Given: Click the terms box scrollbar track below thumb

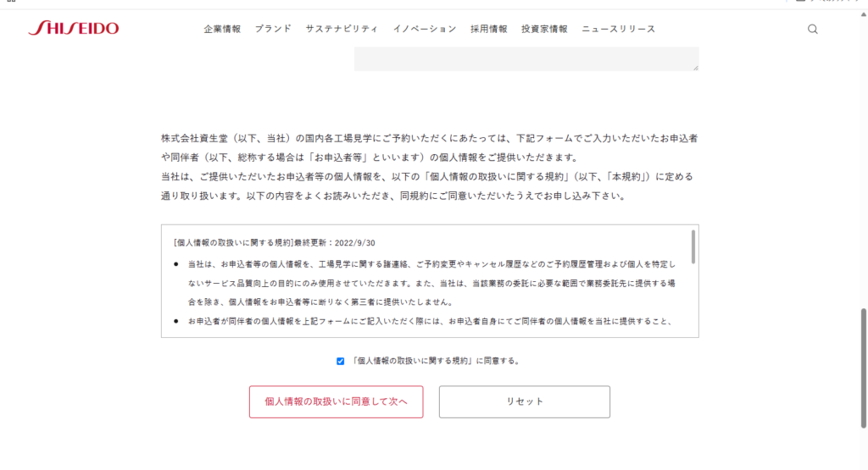Looking at the screenshot, I should [x=693, y=305].
